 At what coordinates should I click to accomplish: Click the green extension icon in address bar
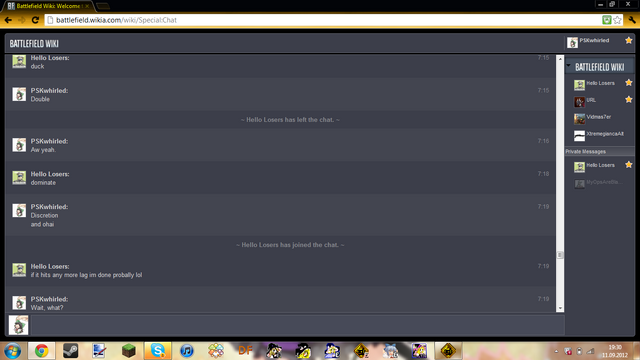607,20
